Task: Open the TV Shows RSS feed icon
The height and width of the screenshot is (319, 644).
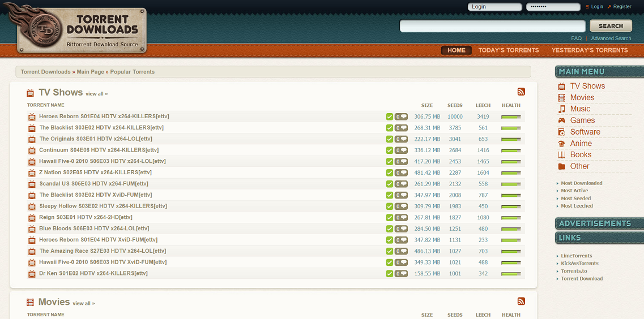Action: tap(521, 92)
